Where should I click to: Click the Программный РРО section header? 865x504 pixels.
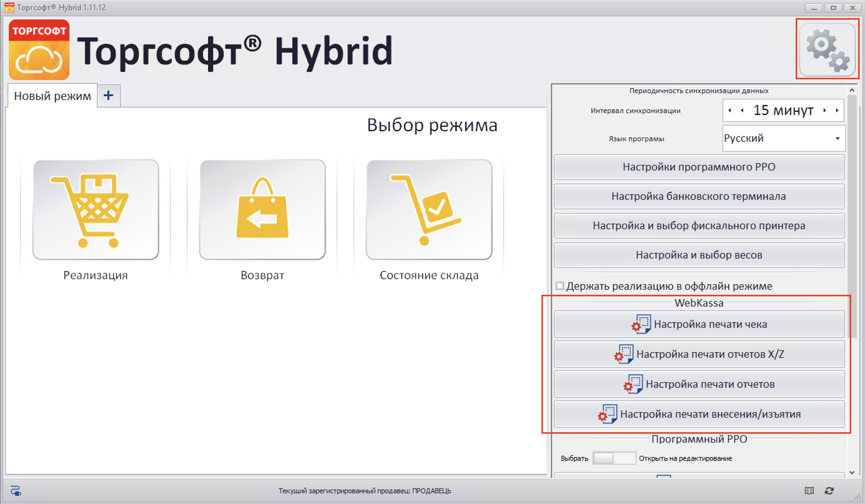(699, 439)
